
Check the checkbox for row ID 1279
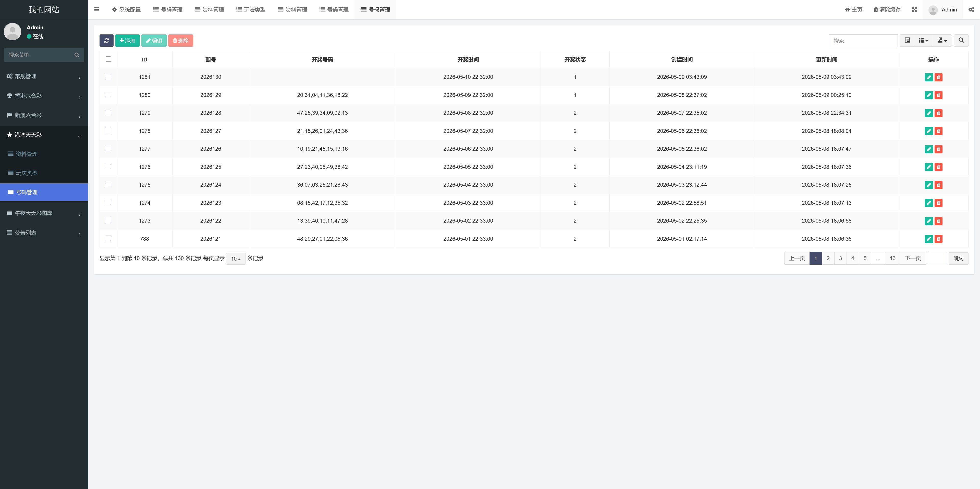click(108, 112)
